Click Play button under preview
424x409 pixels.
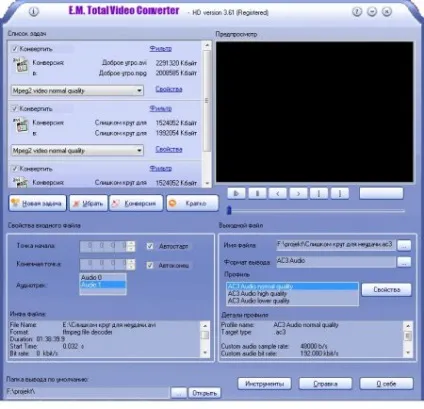(x=236, y=193)
